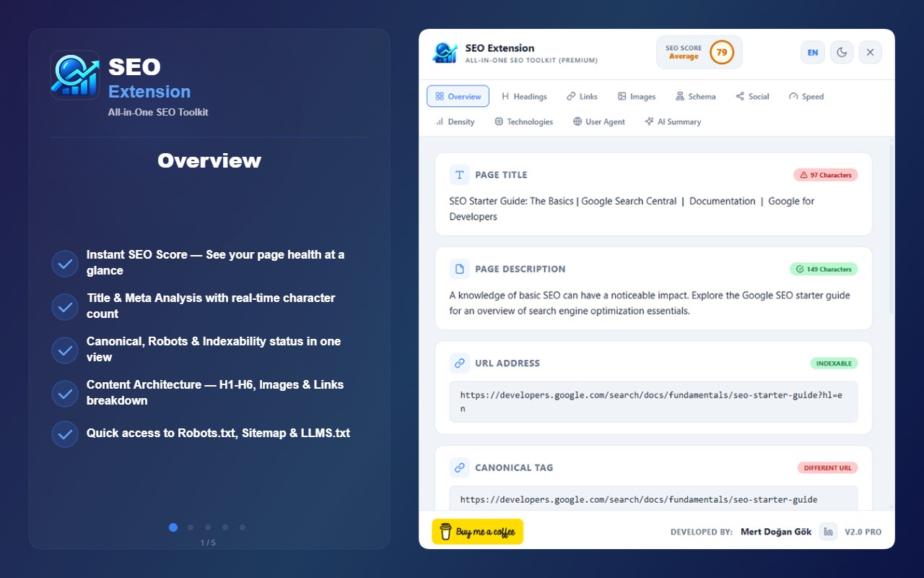The image size is (924, 578).
Task: Select the second slide indicator dot
Action: pyautogui.click(x=191, y=527)
